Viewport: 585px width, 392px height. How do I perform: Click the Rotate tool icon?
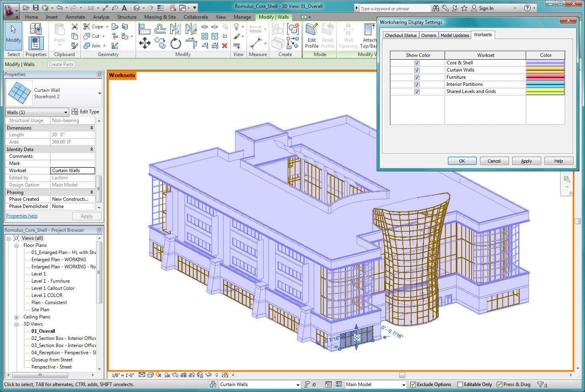tap(175, 43)
